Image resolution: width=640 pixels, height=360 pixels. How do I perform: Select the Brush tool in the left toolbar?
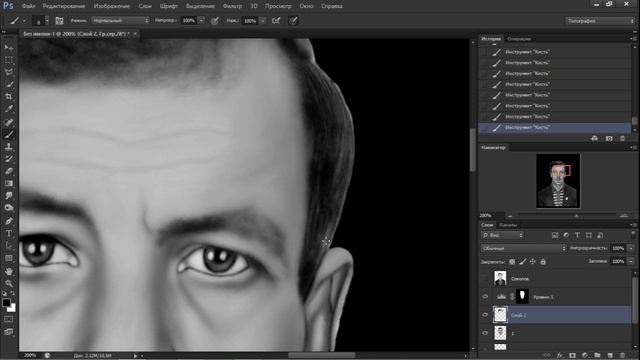(x=9, y=134)
